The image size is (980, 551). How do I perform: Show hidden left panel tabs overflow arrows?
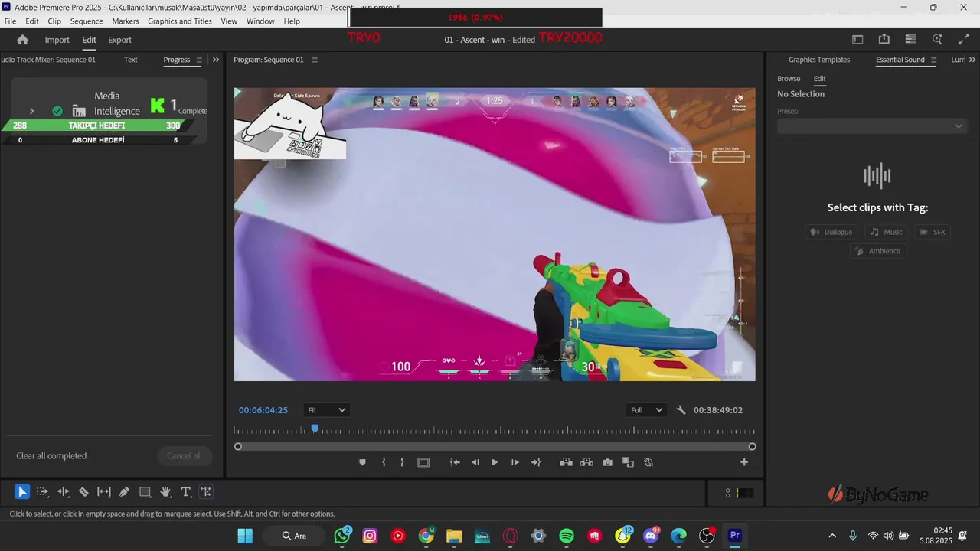tap(216, 60)
